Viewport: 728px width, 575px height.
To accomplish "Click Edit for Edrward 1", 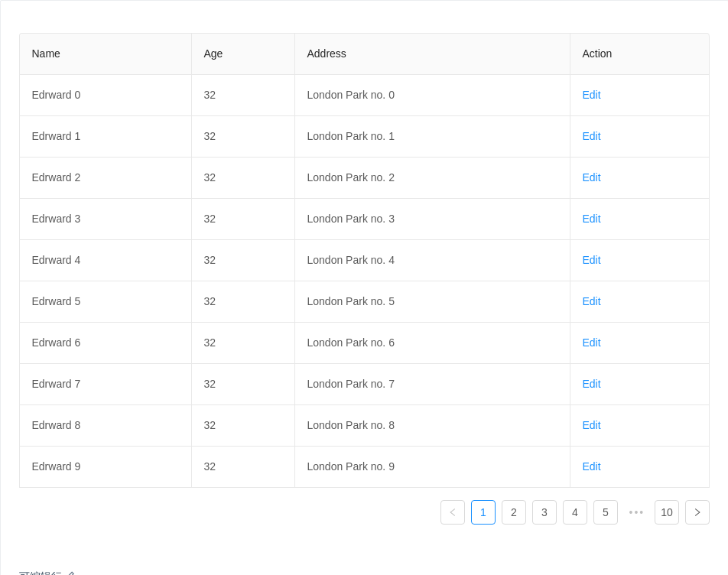I will (591, 136).
